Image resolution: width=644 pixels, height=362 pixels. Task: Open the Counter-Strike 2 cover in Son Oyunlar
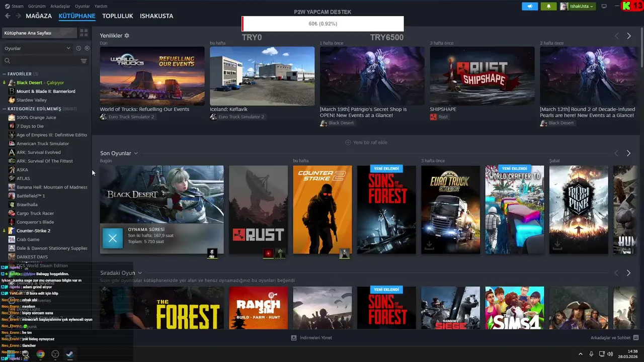coord(323,210)
